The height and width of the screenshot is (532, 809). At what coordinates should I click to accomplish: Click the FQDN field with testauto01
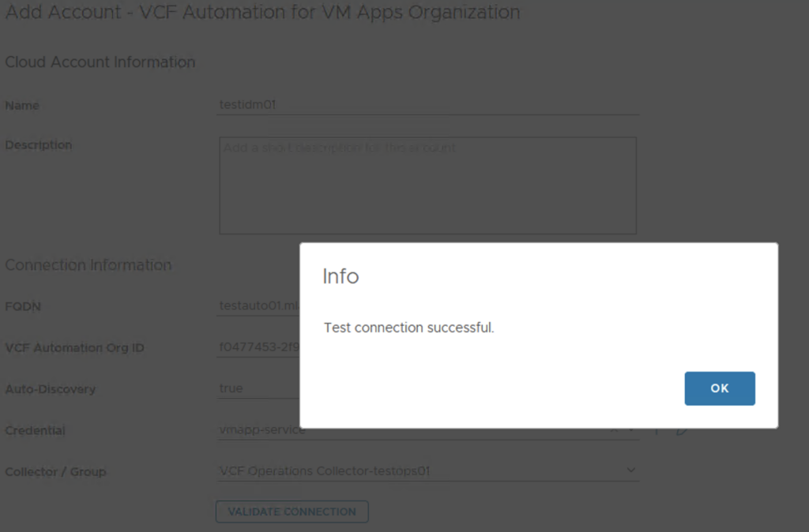coord(258,306)
